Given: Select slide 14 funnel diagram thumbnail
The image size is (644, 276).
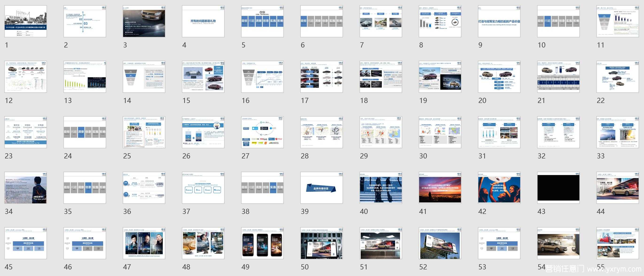Looking at the screenshot, I should 144,77.
